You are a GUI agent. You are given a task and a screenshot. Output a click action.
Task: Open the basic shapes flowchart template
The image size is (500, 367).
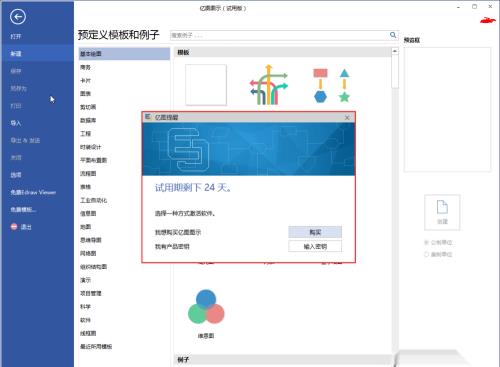pos(331,85)
